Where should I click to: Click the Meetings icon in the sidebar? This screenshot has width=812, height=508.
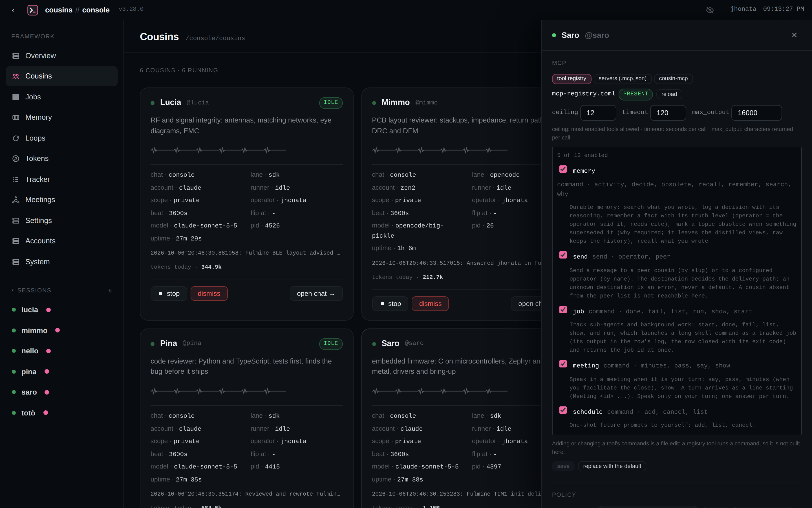pos(16,200)
